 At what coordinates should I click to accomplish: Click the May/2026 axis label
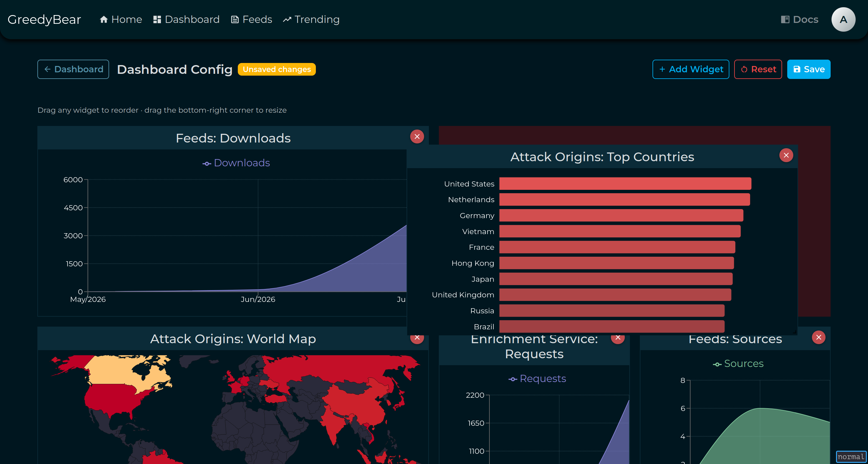[88, 299]
